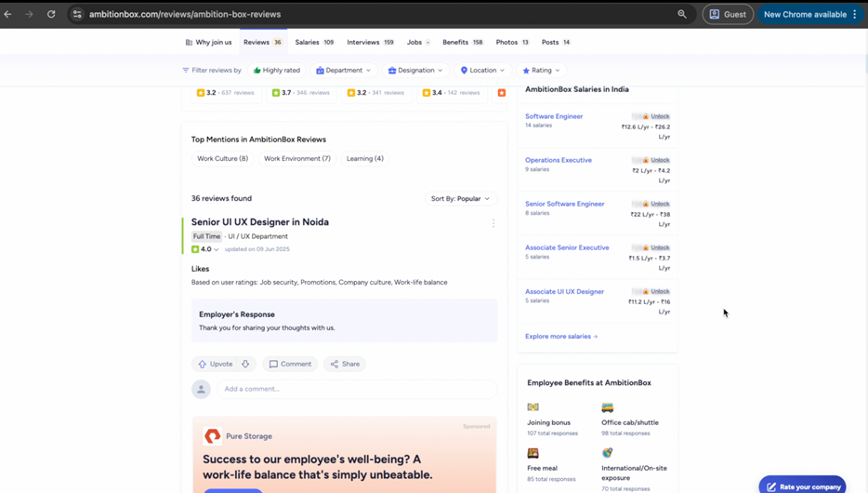This screenshot has width=868, height=493.
Task: Expand the Location filter dropdown
Action: [482, 71]
